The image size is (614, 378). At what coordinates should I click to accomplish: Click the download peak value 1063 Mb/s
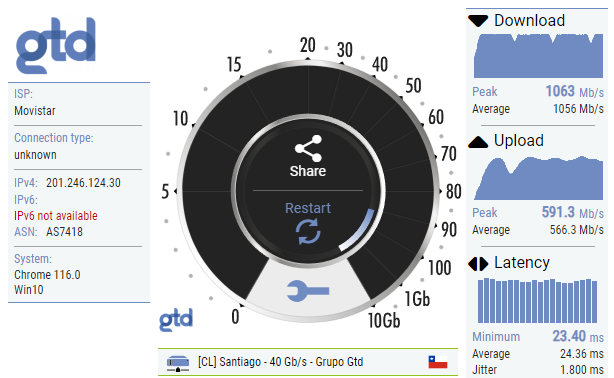574,91
